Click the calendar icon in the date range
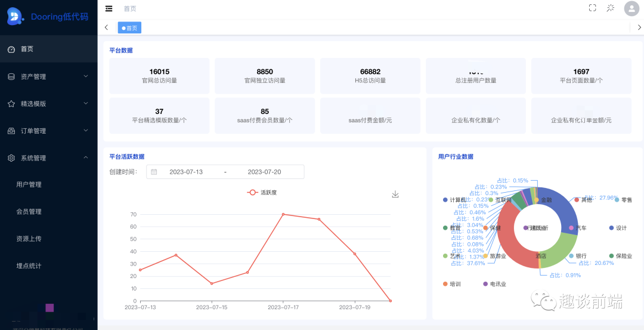 pyautogui.click(x=154, y=172)
